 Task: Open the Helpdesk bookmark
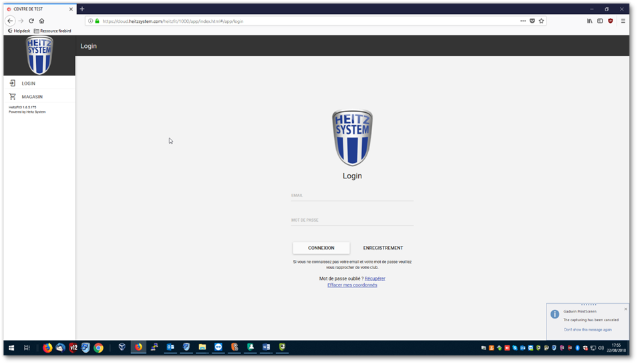[19, 31]
